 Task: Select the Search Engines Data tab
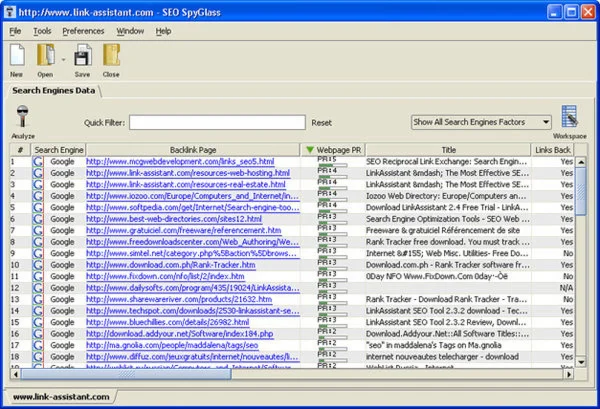53,91
